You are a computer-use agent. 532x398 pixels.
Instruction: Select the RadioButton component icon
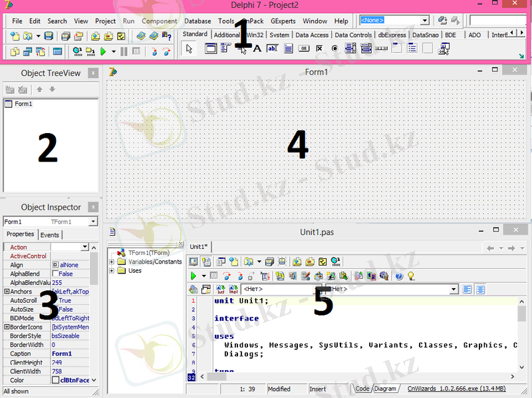[x=334, y=49]
